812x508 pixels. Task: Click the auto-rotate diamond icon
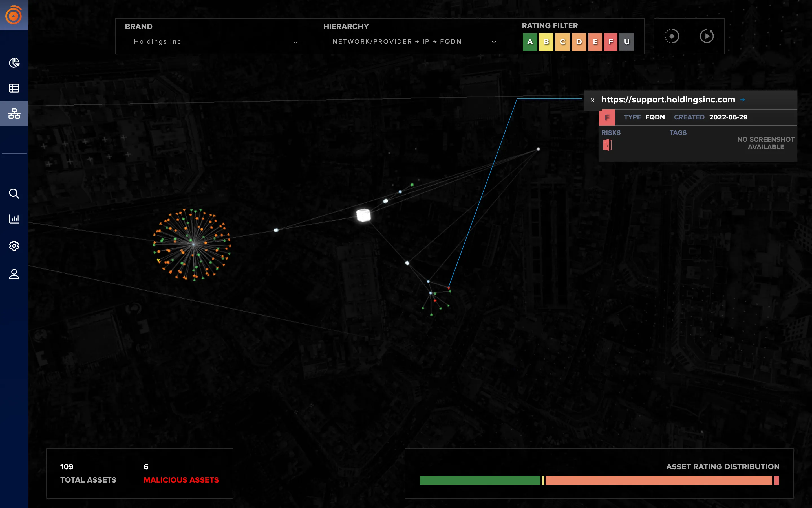tap(672, 36)
